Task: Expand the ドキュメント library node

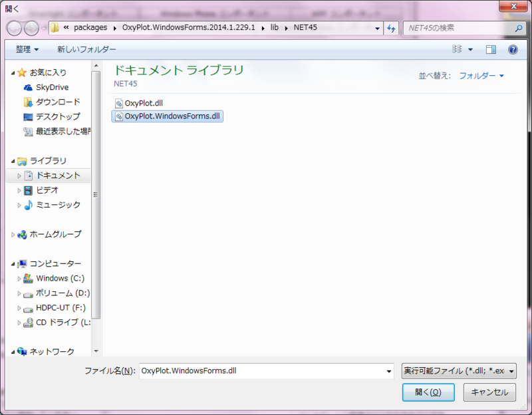Action: coord(19,176)
